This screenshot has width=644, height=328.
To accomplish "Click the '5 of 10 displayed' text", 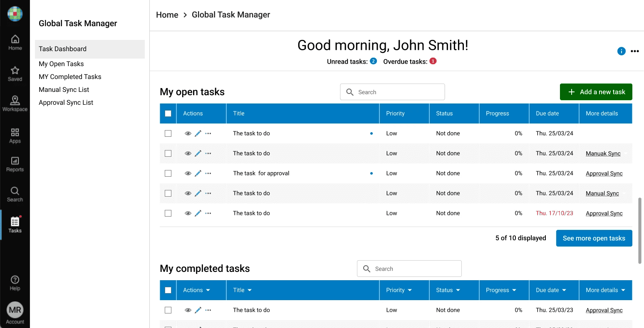I will [521, 238].
